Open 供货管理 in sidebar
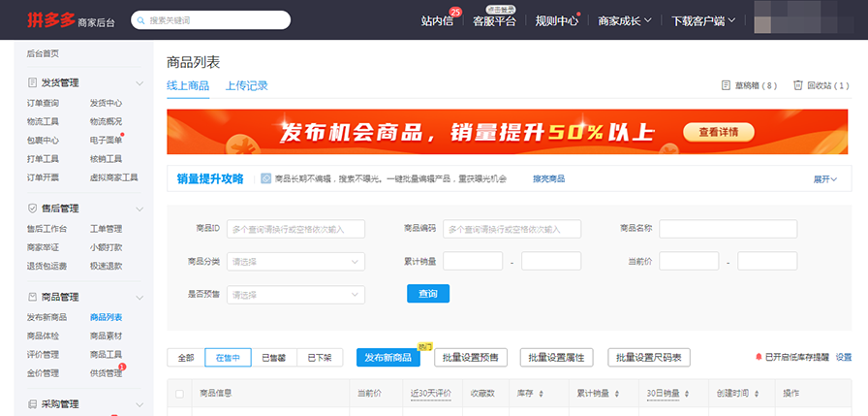 106,373
